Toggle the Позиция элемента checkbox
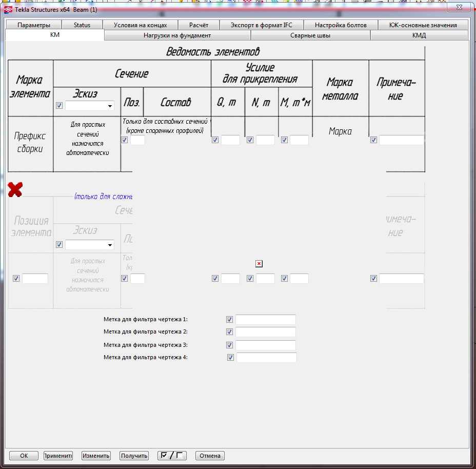Screen dimensions: 476x469 (16, 279)
